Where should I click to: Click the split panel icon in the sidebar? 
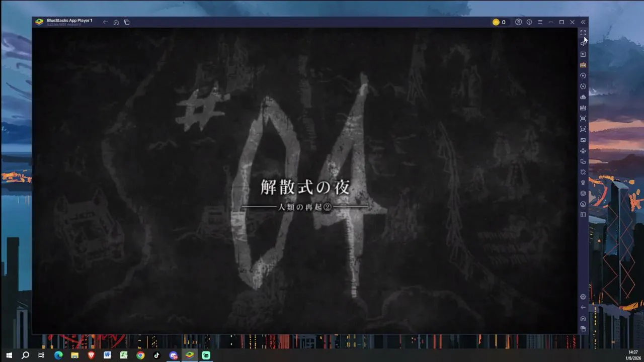coord(583,215)
